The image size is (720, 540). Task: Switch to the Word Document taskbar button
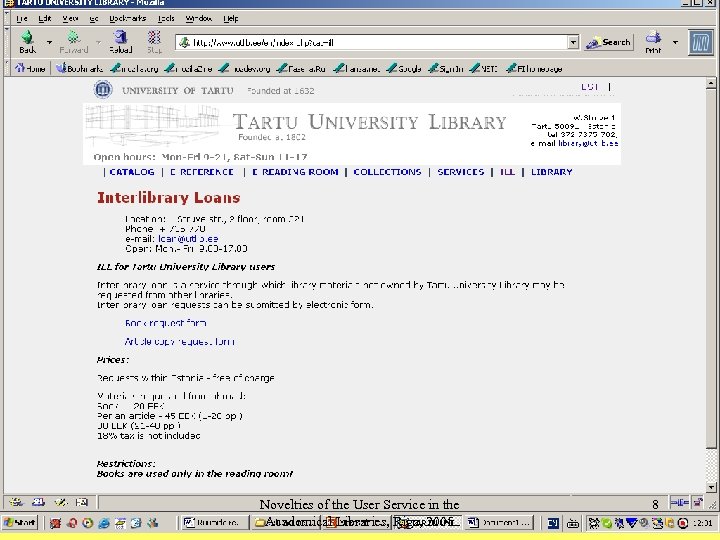(500, 523)
